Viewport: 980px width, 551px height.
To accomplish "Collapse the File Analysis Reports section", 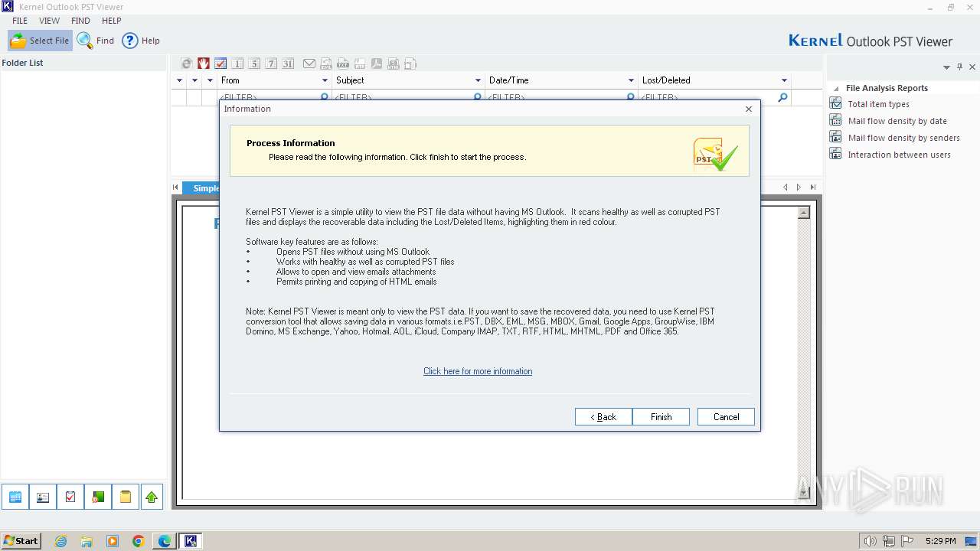I will 837,89.
